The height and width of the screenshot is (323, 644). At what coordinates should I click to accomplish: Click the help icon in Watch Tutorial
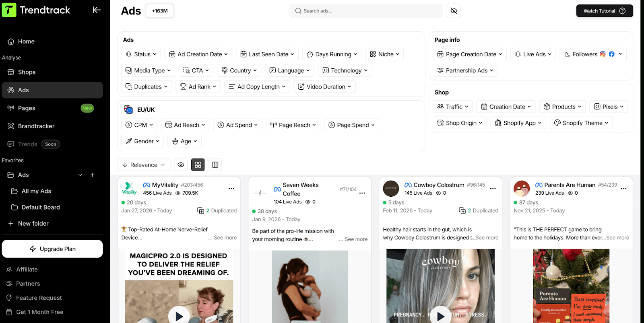tap(622, 11)
